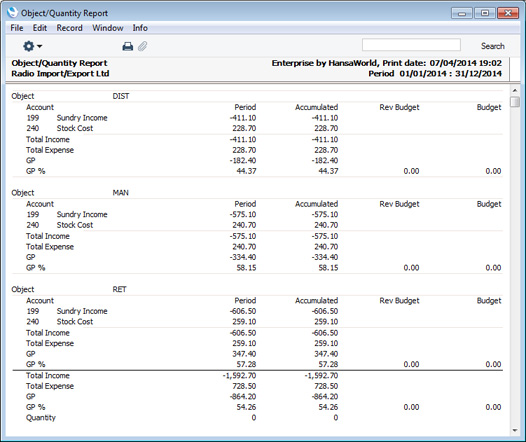526x442 pixels.
Task: Open the Record menu
Action: tap(69, 28)
